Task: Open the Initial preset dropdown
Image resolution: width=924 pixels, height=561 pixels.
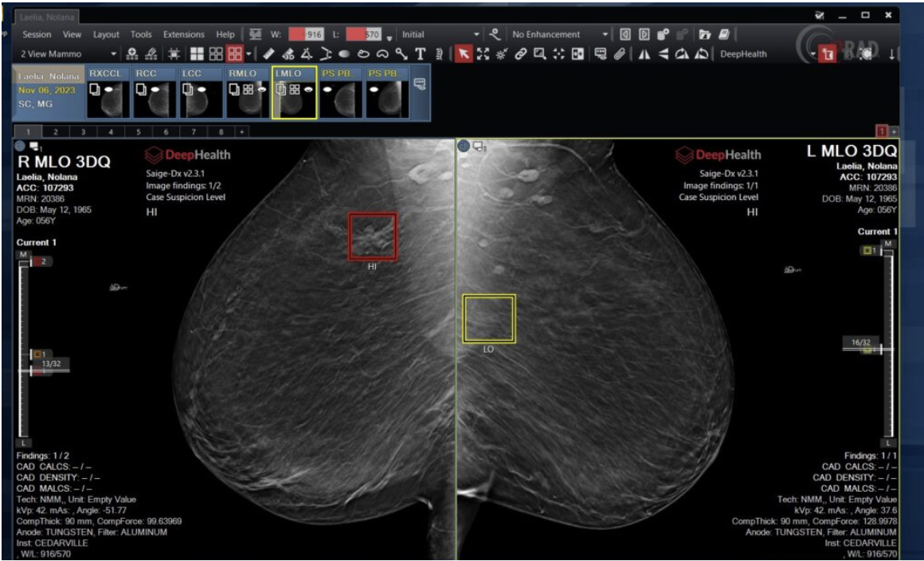Action: (x=440, y=34)
